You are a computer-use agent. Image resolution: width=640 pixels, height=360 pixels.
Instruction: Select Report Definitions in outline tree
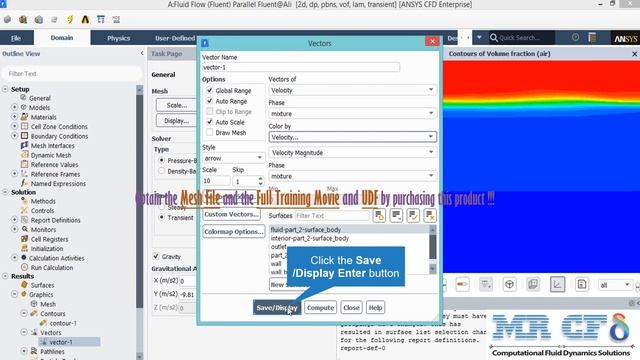pyautogui.click(x=56, y=220)
